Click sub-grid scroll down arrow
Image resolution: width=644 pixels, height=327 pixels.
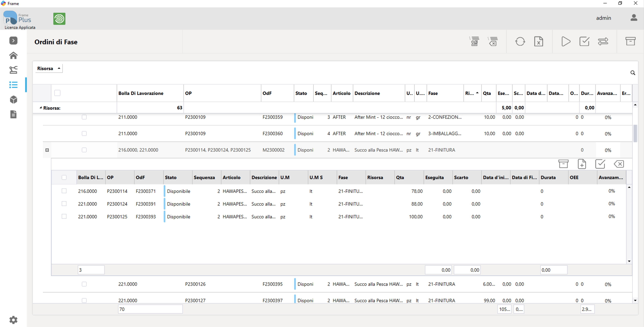click(x=629, y=261)
